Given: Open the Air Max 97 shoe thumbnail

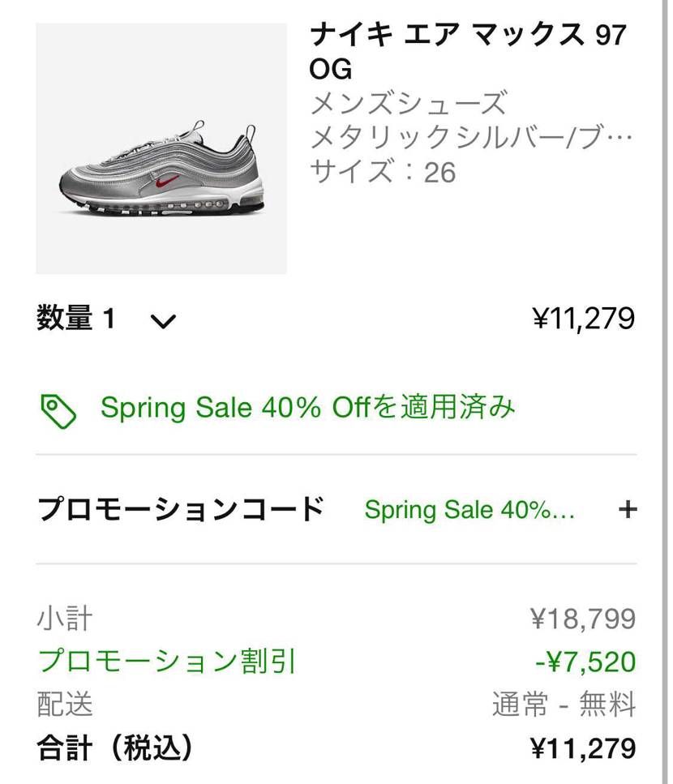Looking at the screenshot, I should pos(161,148).
